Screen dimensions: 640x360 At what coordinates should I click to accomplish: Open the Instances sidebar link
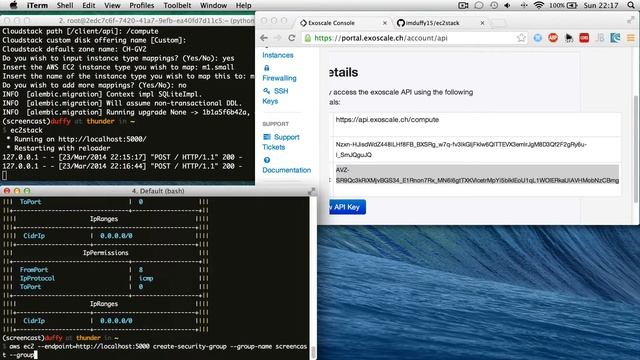click(278, 55)
